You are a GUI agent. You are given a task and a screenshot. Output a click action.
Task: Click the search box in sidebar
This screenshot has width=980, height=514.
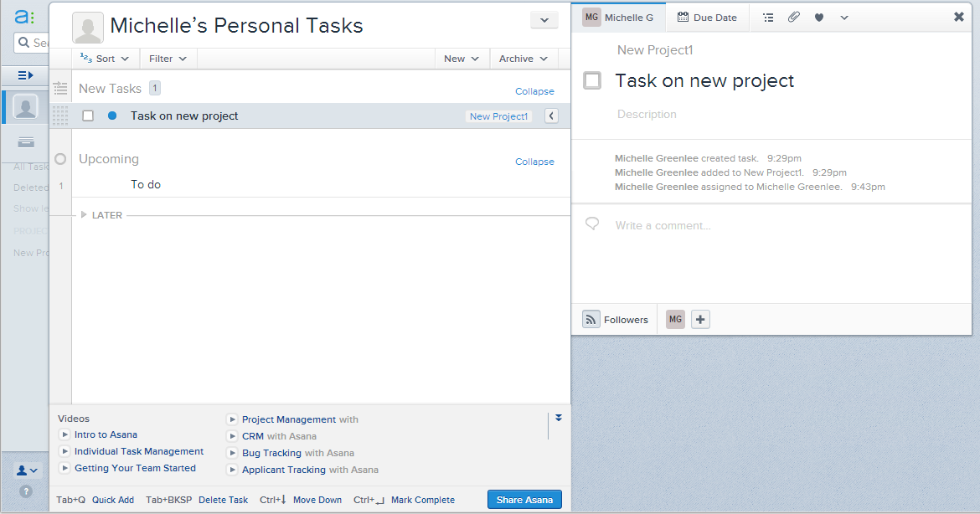[x=31, y=43]
